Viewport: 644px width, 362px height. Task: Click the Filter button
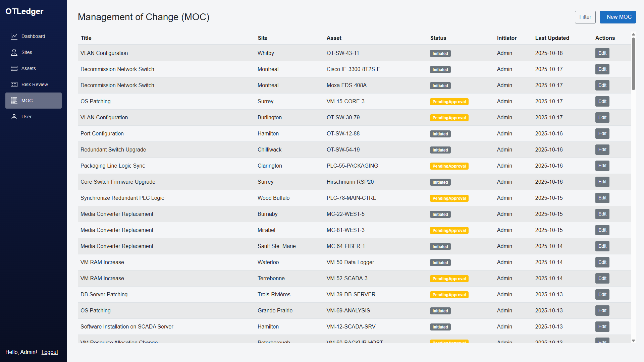click(x=585, y=17)
